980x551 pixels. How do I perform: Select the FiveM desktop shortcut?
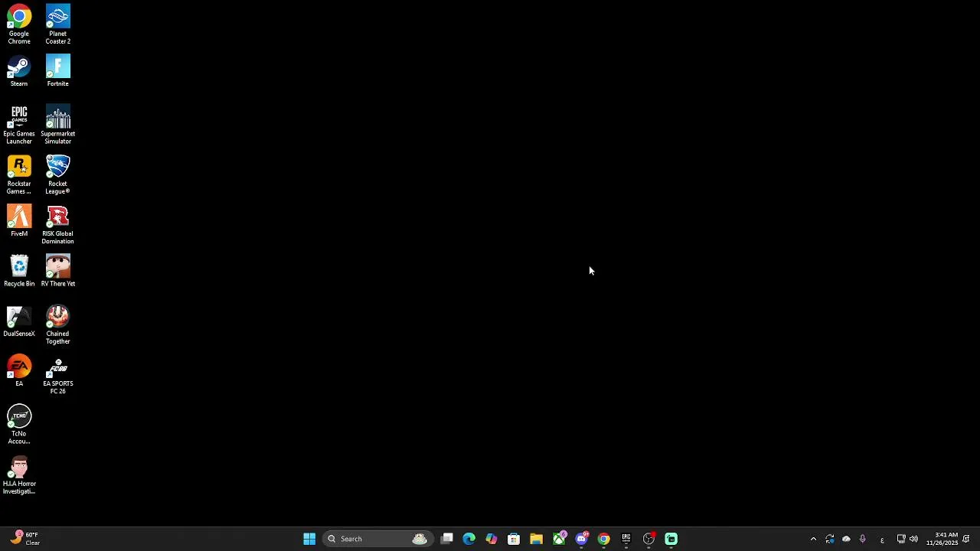[19, 221]
